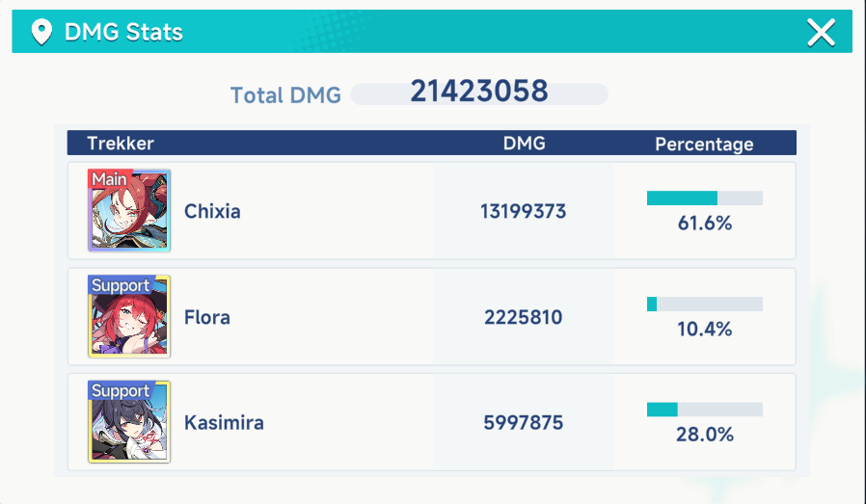
Task: Select Chixia's character portrait
Action: (x=129, y=211)
